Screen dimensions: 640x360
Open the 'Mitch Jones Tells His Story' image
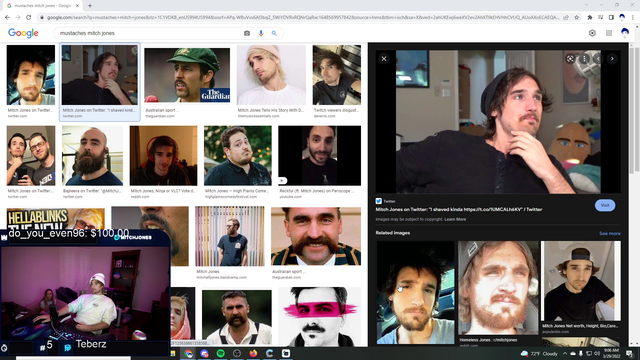(x=271, y=75)
